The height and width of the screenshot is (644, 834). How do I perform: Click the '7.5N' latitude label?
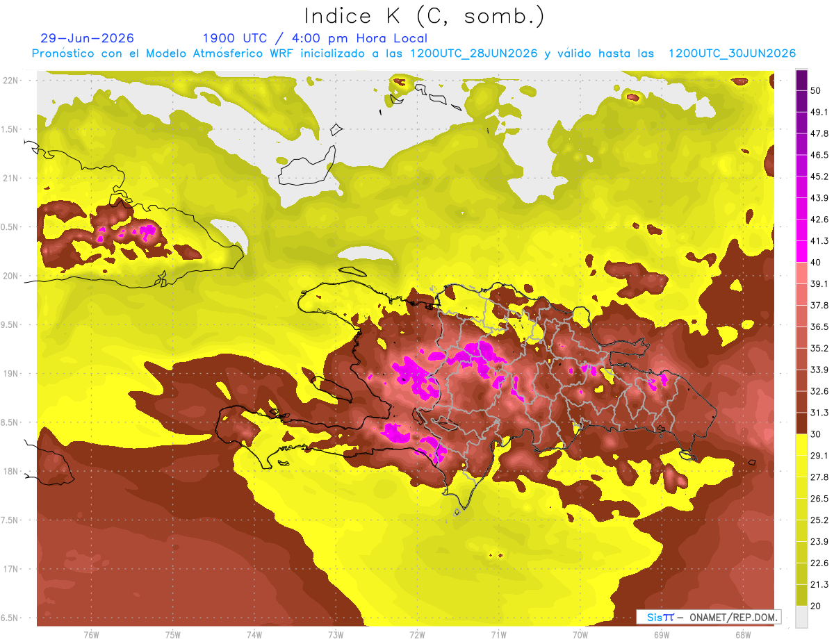[10, 520]
